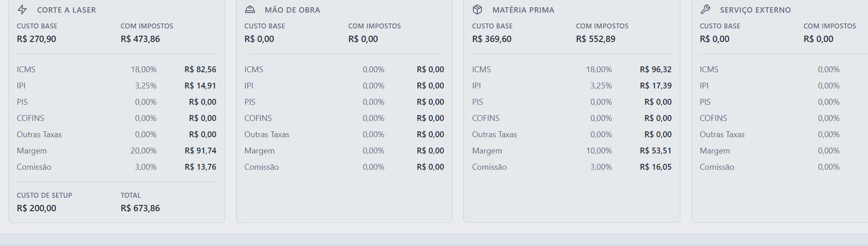Click Mão de Obra Outras Taxas row label
The width and height of the screenshot is (868, 246).
tap(267, 135)
